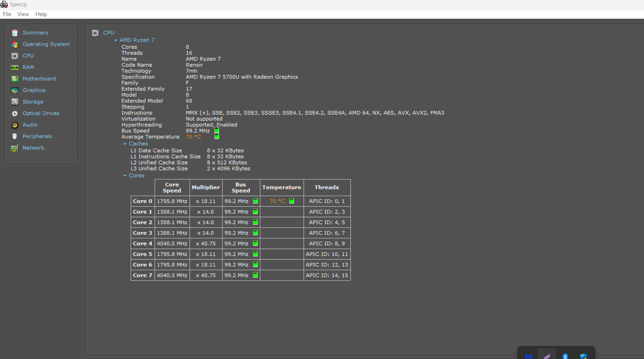Click Hyperthreading value Supported, Enabled

pos(211,125)
